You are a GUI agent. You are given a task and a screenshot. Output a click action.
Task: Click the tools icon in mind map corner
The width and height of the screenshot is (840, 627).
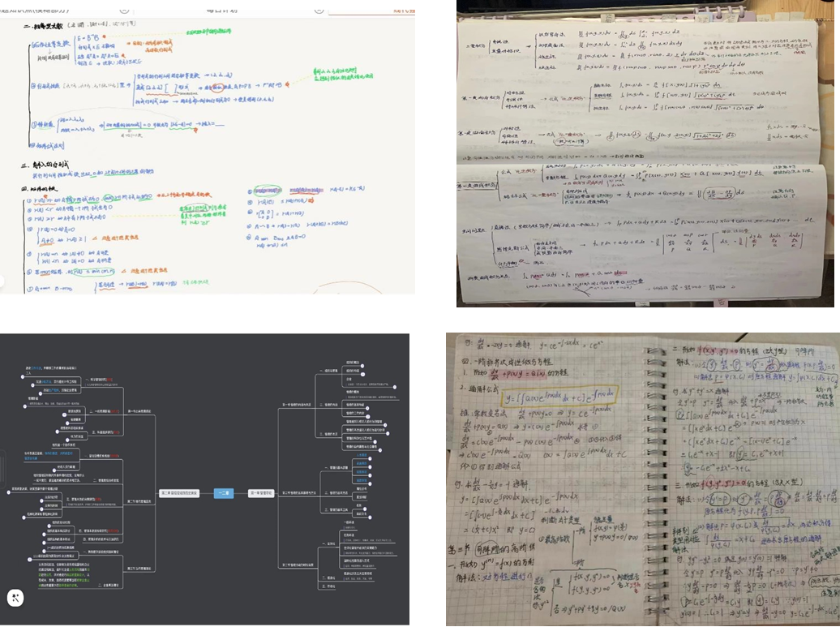(x=15, y=598)
